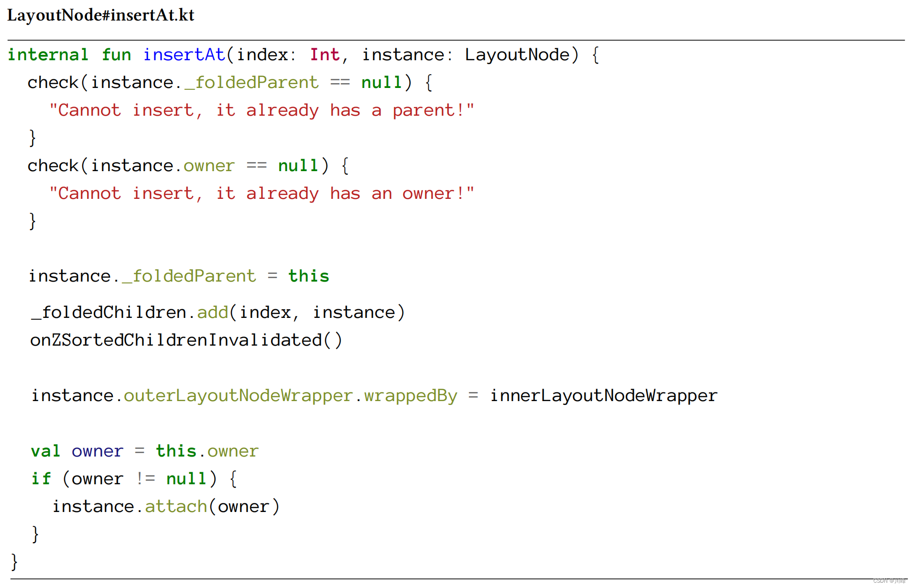Click the wrappedBy property
The width and height of the screenshot is (913, 588).
(x=411, y=396)
